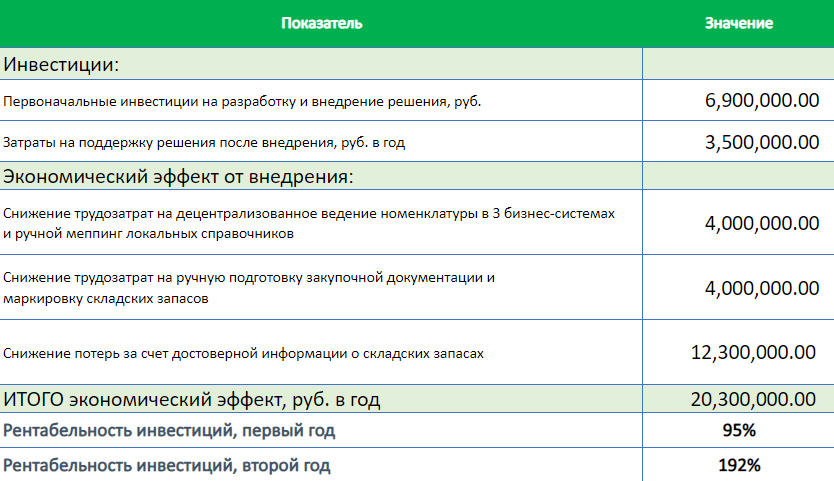Click the "Показатель" column header

(321, 23)
